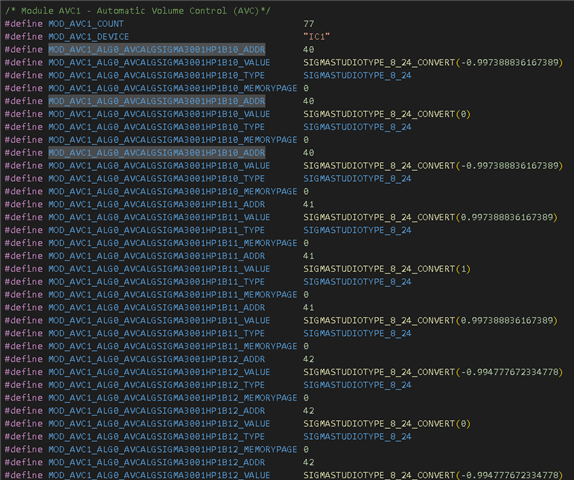Click CONVERT(0) value on the HP1B10_VALUE row
The width and height of the screenshot is (574, 480).
click(x=387, y=114)
